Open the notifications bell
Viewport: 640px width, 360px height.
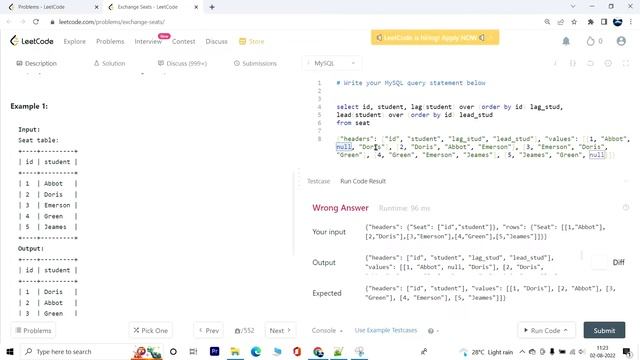[x=566, y=41]
